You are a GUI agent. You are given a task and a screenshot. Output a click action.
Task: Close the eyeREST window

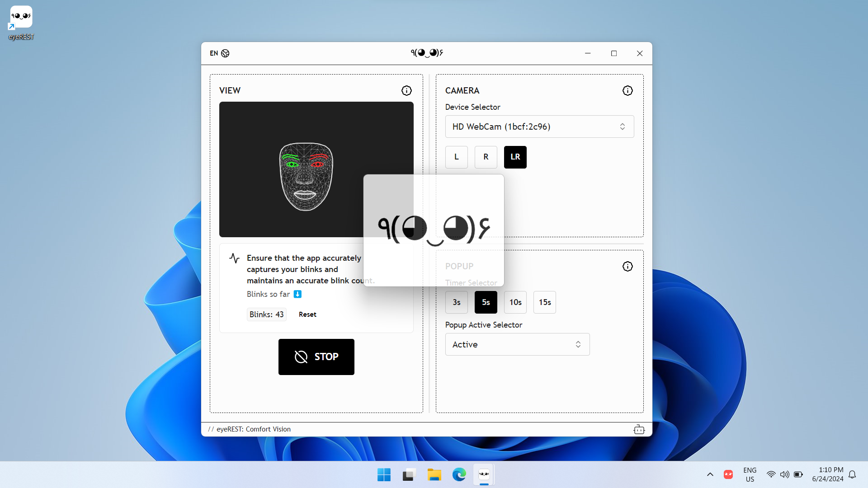[x=640, y=53]
